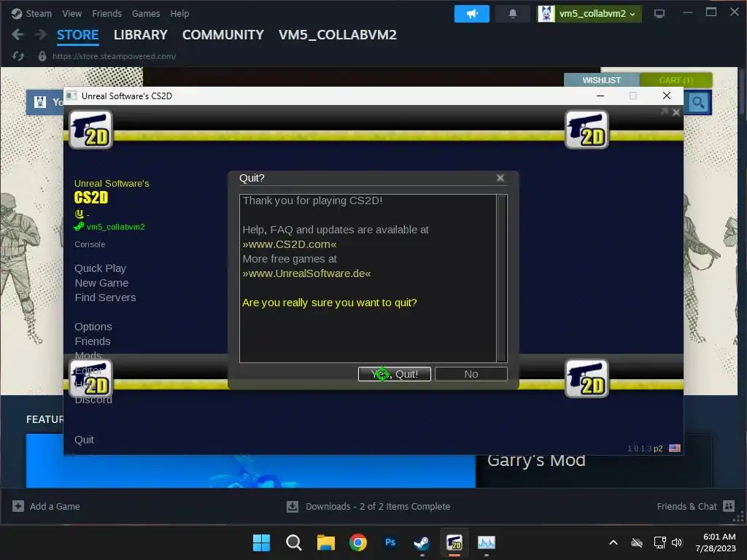Click the Steam taskbar icon

tap(422, 542)
